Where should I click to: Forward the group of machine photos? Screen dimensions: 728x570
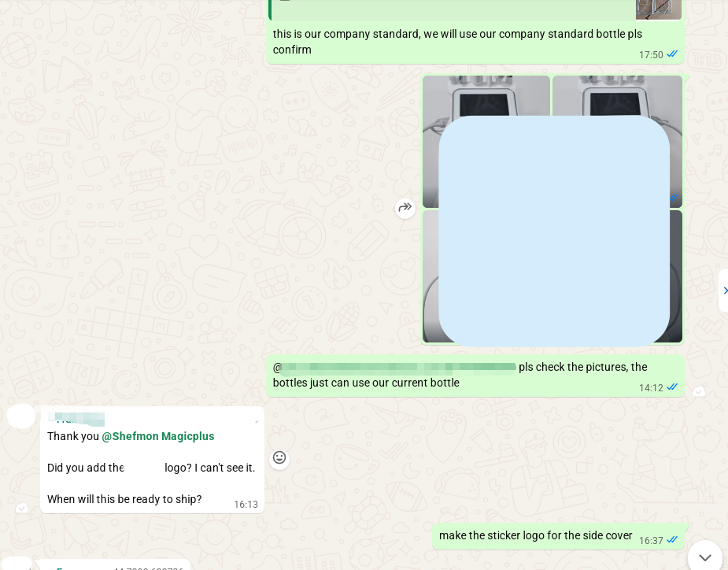(405, 208)
